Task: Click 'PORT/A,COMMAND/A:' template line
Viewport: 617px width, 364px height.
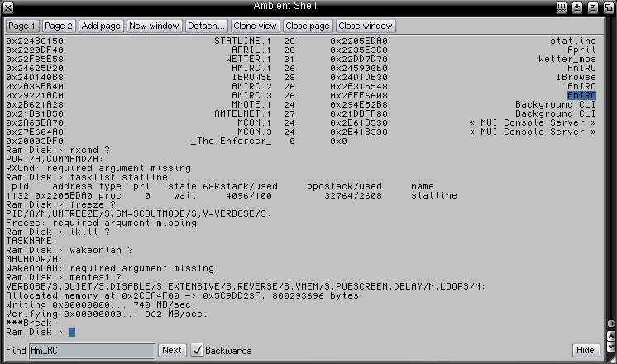Action: pos(55,159)
